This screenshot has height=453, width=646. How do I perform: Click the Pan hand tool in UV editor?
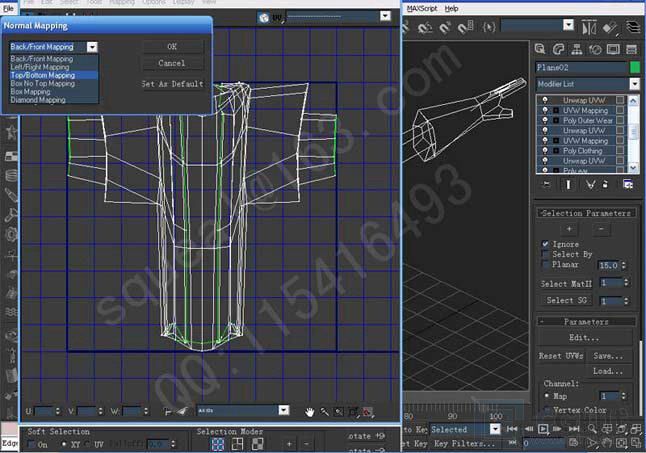click(x=310, y=411)
